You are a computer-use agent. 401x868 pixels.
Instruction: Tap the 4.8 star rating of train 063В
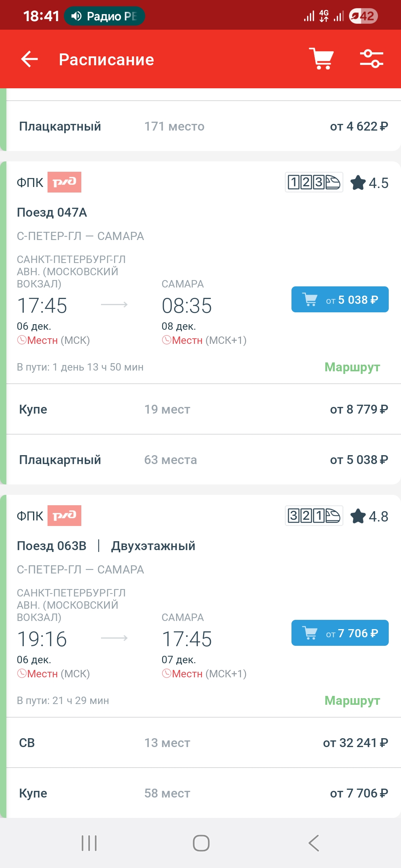pos(369,516)
